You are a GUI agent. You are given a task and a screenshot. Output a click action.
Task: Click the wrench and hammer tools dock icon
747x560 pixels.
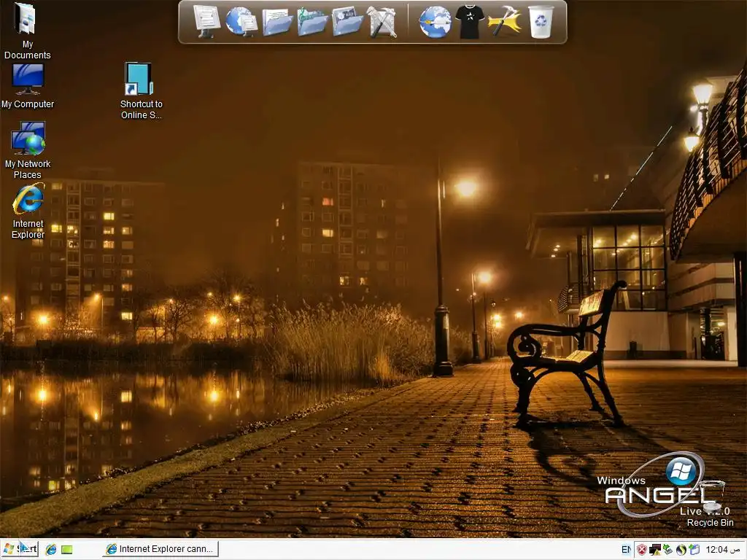pyautogui.click(x=382, y=22)
